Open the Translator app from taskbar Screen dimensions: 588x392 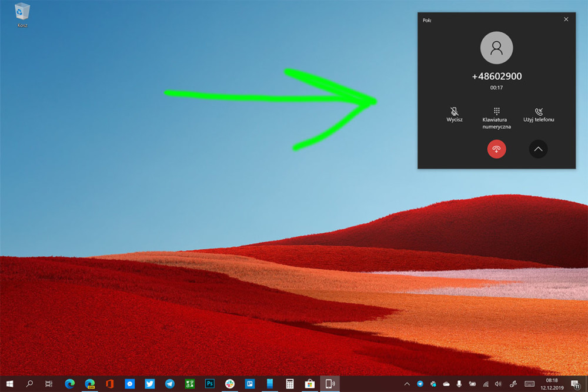click(190, 384)
